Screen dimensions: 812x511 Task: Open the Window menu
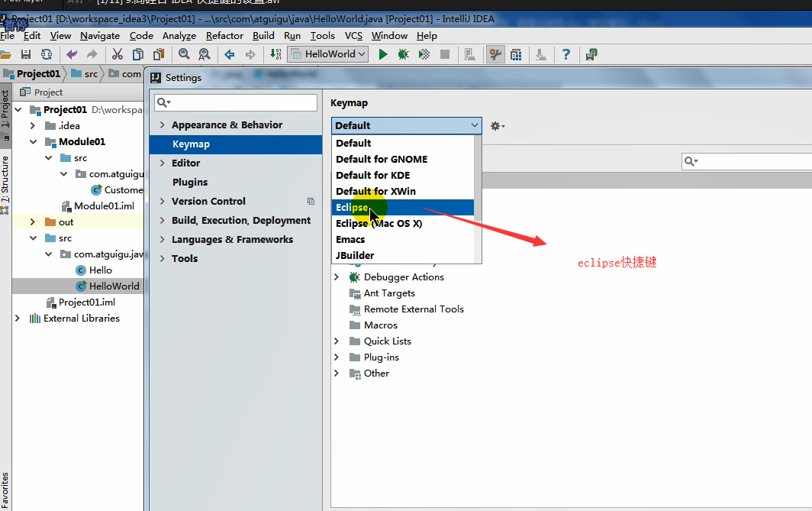pos(389,36)
